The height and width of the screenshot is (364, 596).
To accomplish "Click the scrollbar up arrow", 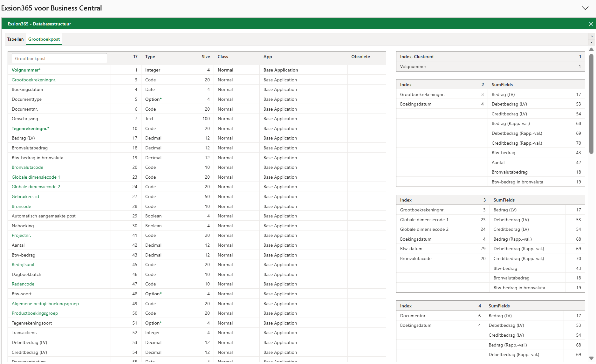I will (x=591, y=50).
